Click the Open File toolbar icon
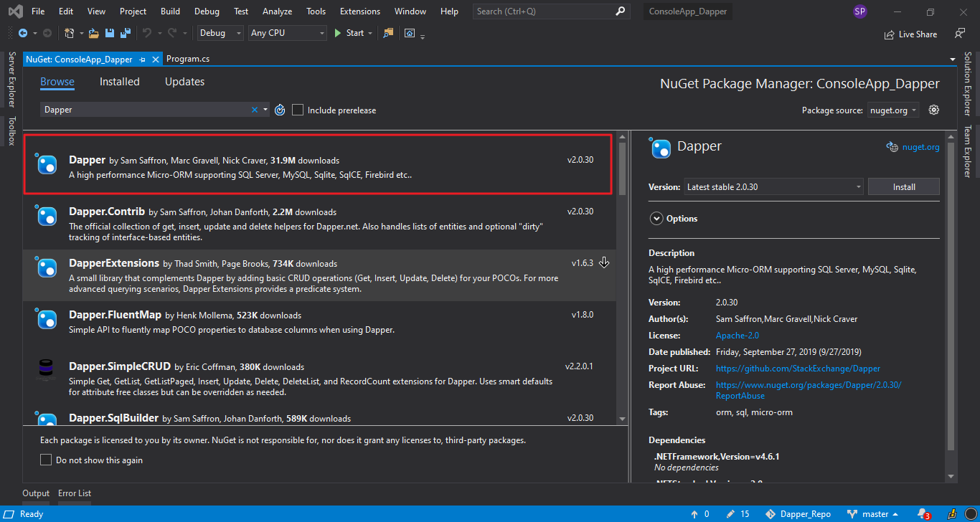980x522 pixels. point(94,33)
